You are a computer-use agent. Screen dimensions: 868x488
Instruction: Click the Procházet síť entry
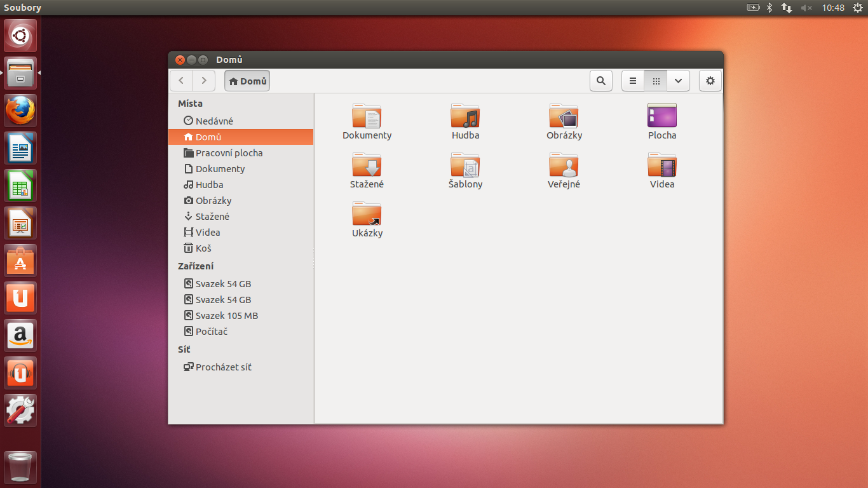pyautogui.click(x=223, y=367)
